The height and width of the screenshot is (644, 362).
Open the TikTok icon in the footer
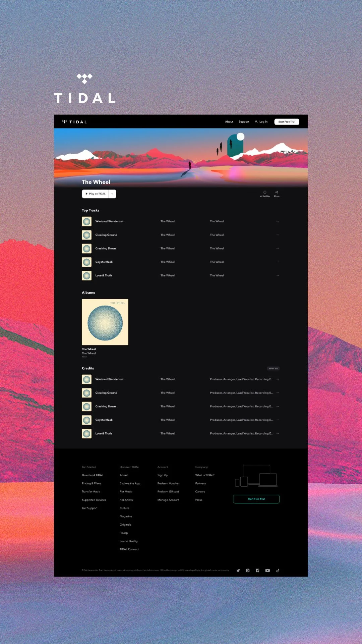(278, 571)
